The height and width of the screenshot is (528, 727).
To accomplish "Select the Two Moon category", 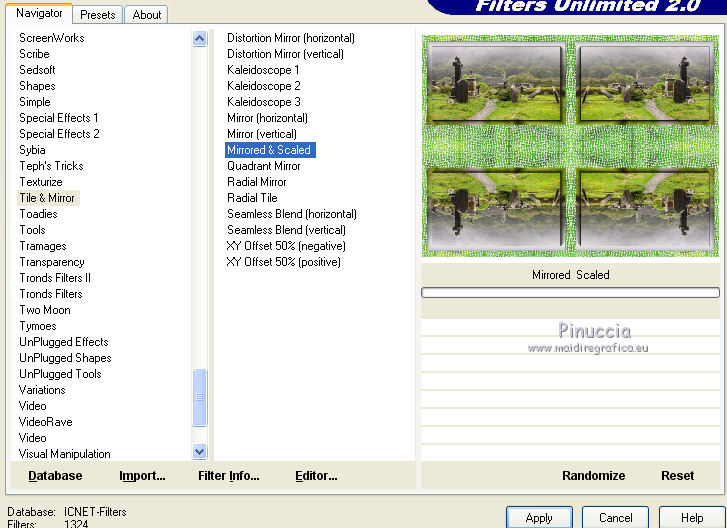I will pos(45,310).
